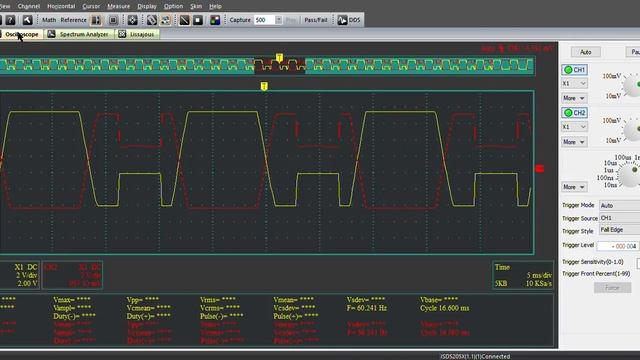The height and width of the screenshot is (360, 640).
Task: Click the hammer tool icon in toolbar
Action: pyautogui.click(x=27, y=20)
